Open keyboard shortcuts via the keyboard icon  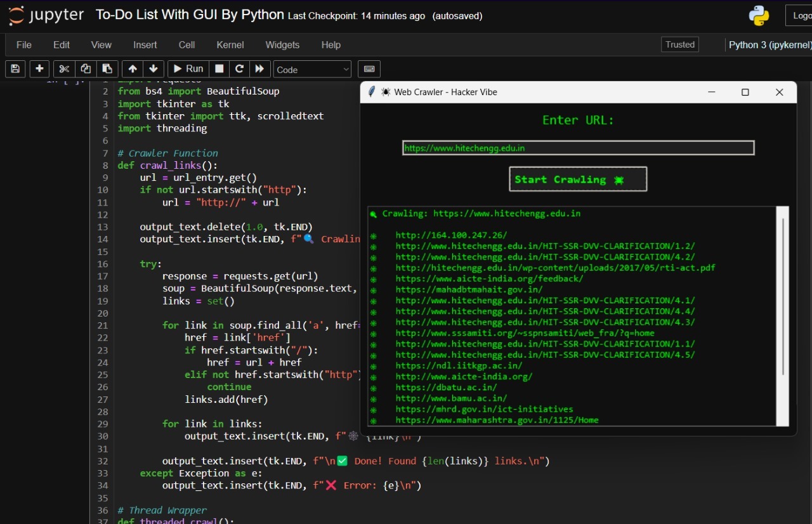click(369, 69)
